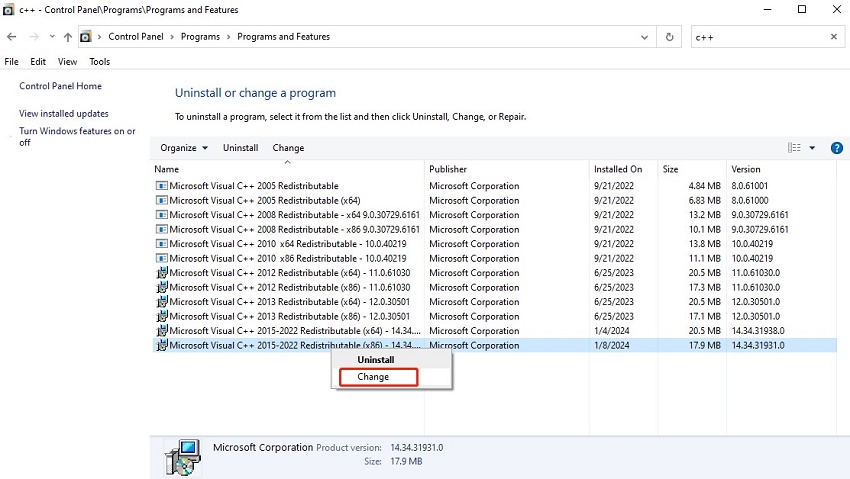Click version 8.0.61001 cell

[749, 186]
